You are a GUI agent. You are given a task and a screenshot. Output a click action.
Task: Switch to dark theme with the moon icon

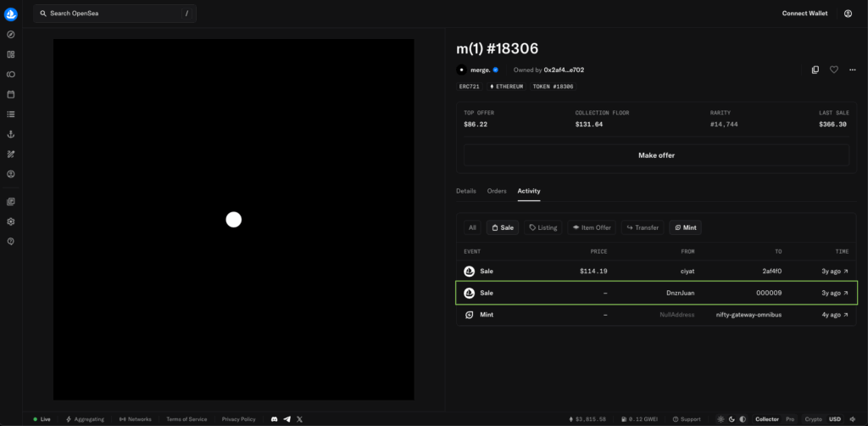[x=732, y=419]
